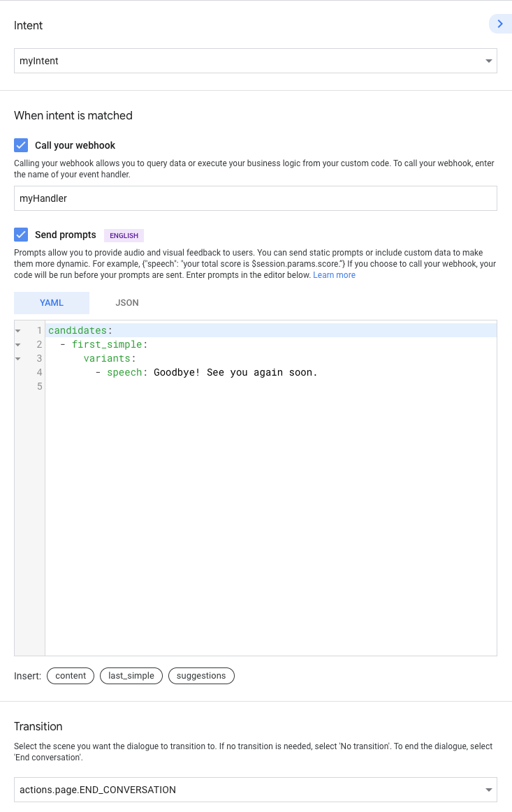Open the myIntent dropdown
The height and width of the screenshot is (812, 512).
(256, 61)
